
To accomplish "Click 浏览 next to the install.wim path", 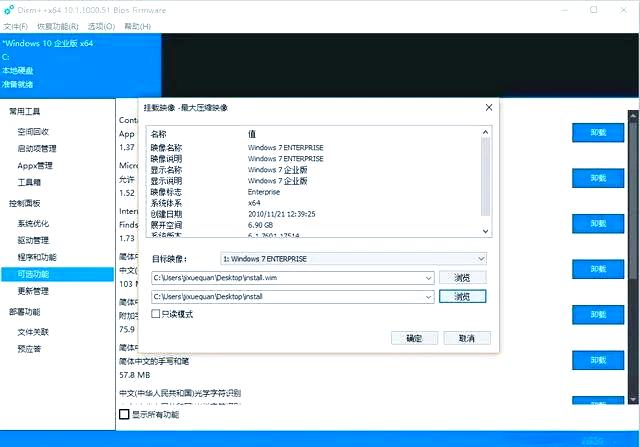I will [x=462, y=278].
